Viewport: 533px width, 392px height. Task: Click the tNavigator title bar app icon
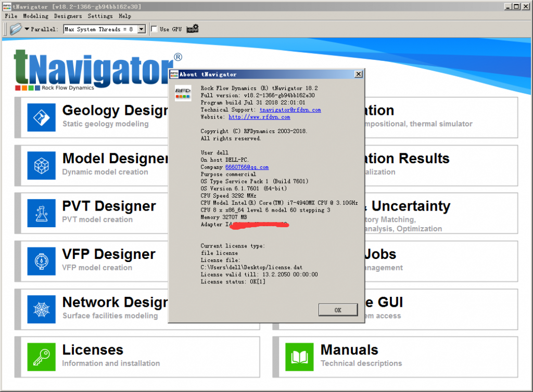coord(6,6)
